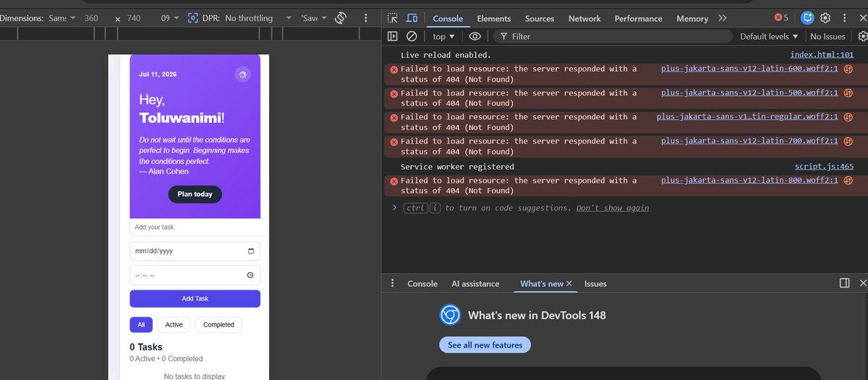The height and width of the screenshot is (380, 868).
Task: Open the No throttling dropdown
Action: coord(259,17)
